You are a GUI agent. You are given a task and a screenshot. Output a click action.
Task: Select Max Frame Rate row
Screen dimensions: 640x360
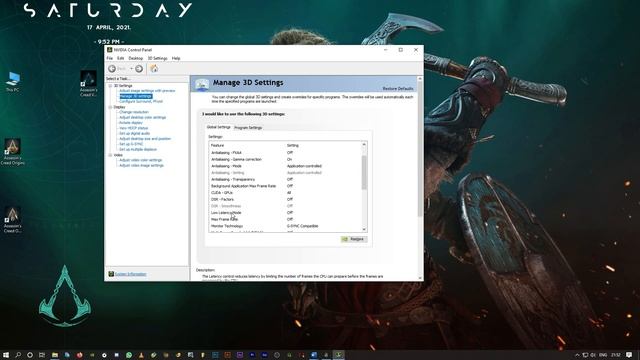point(285,219)
